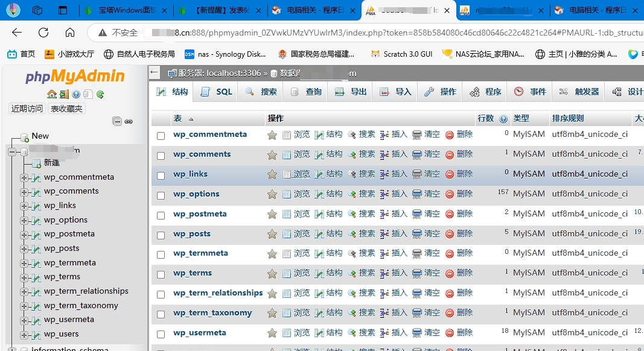
Task: Check the wp_links checkbox
Action: (161, 175)
